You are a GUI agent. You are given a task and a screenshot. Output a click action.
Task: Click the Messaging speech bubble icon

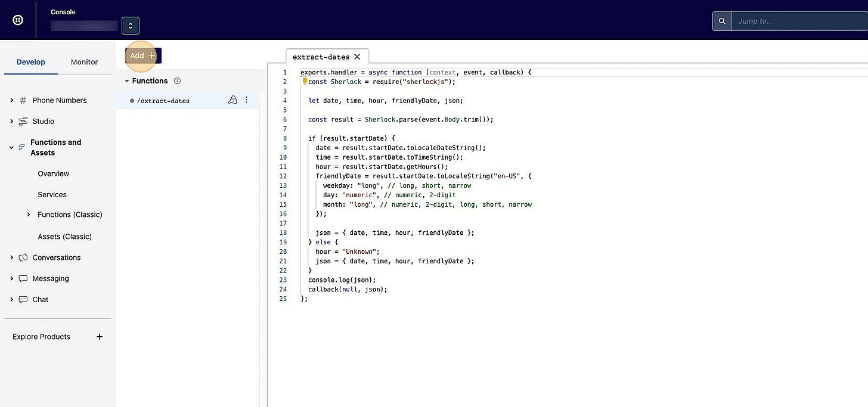[x=23, y=278]
